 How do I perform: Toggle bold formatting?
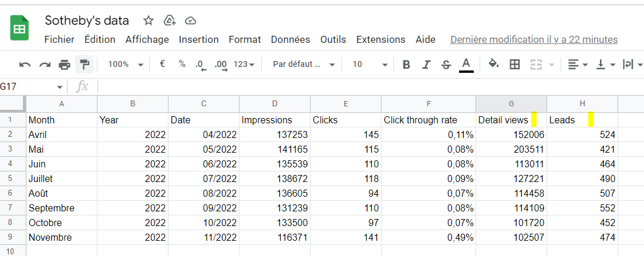click(406, 65)
